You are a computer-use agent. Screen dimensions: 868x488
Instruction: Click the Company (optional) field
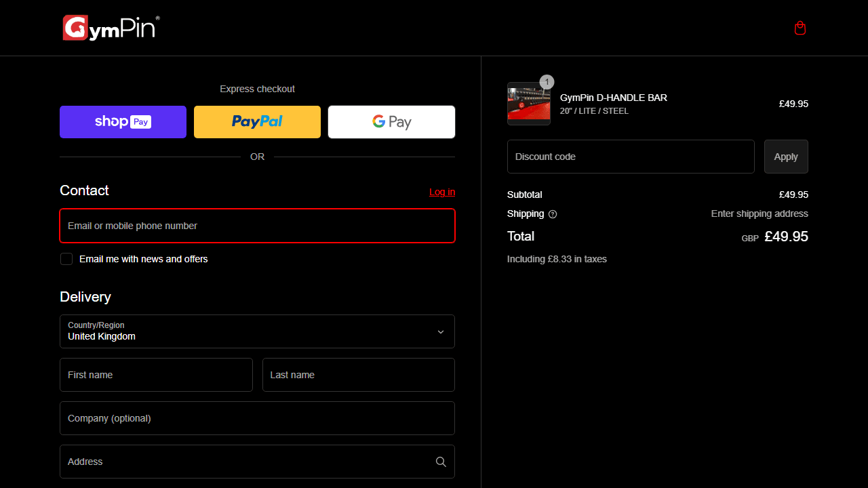click(257, 418)
